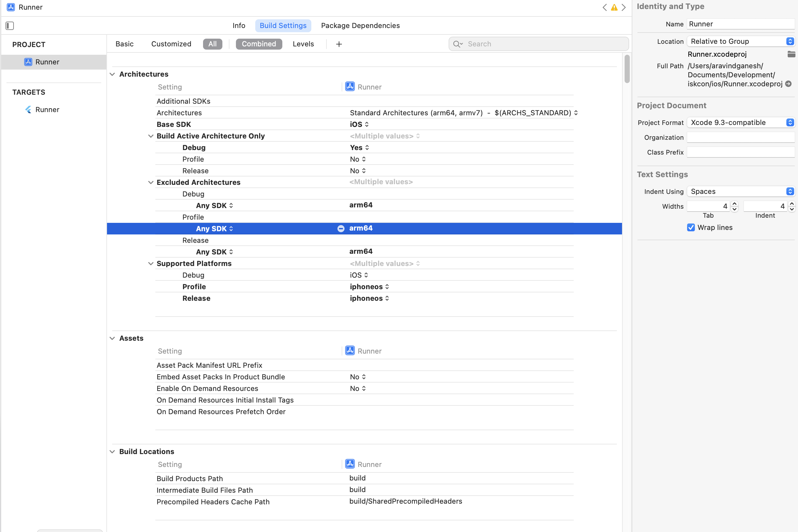
Task: Open the Package Dependencies tab
Action: pos(360,26)
